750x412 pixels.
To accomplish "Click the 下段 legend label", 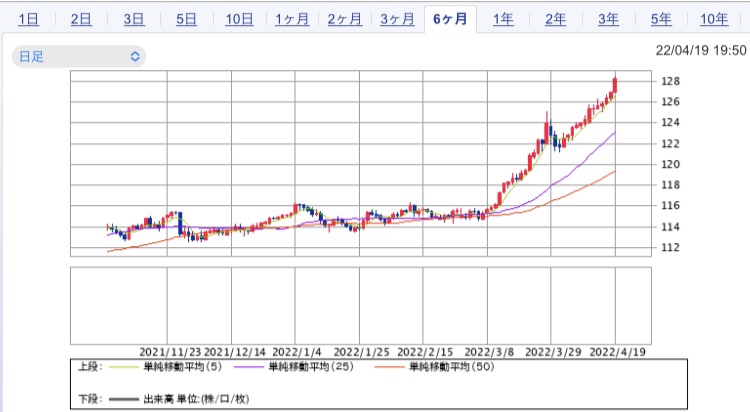I will point(90,399).
